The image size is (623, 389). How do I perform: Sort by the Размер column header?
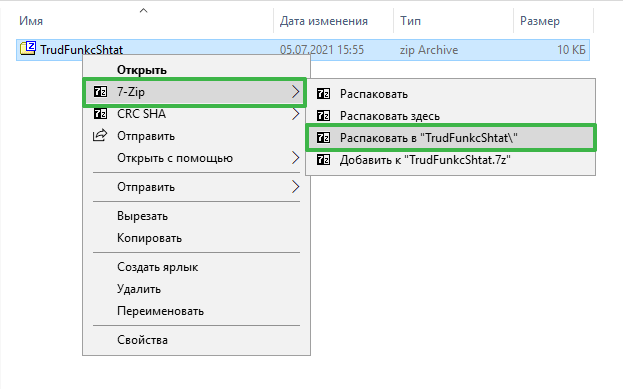click(540, 21)
